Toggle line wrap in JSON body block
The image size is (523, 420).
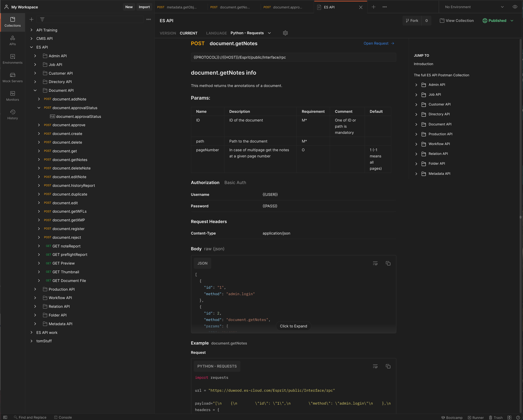coord(375,263)
